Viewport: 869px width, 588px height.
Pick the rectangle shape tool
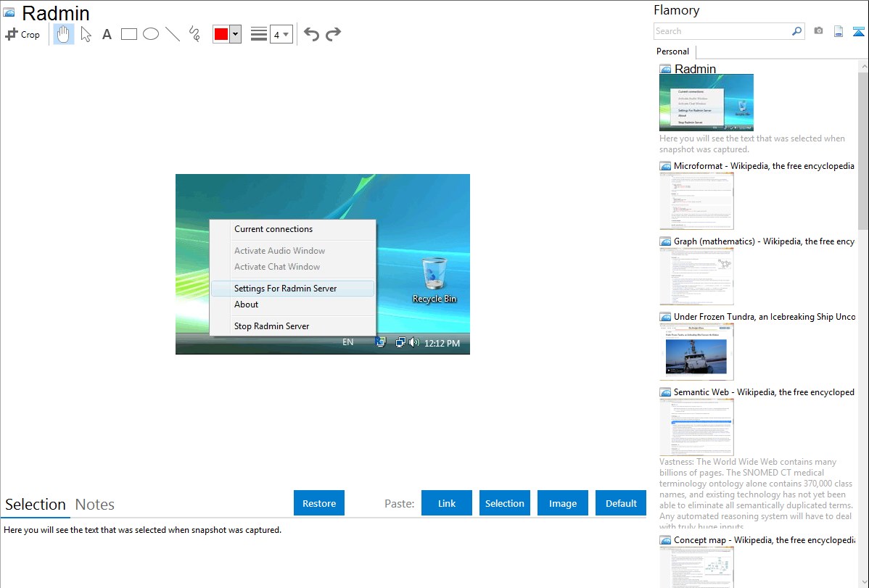point(129,34)
